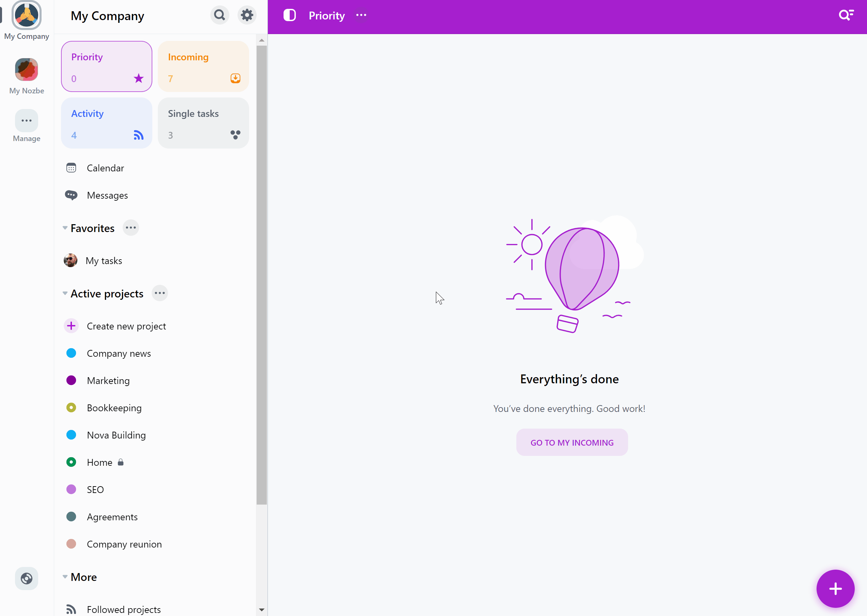Click the Calendar icon in sidebar

(71, 167)
